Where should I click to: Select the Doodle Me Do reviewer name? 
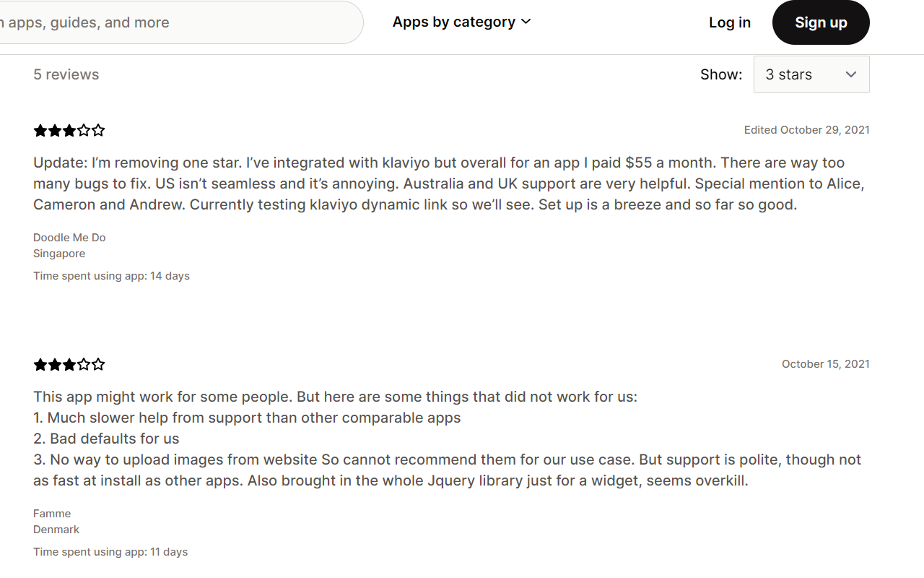[x=69, y=238]
